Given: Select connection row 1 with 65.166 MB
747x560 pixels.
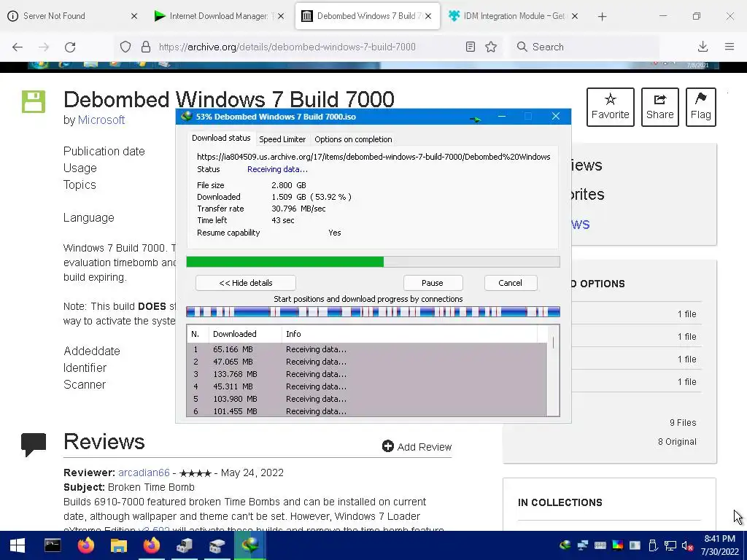Looking at the screenshot, I should [x=367, y=349].
